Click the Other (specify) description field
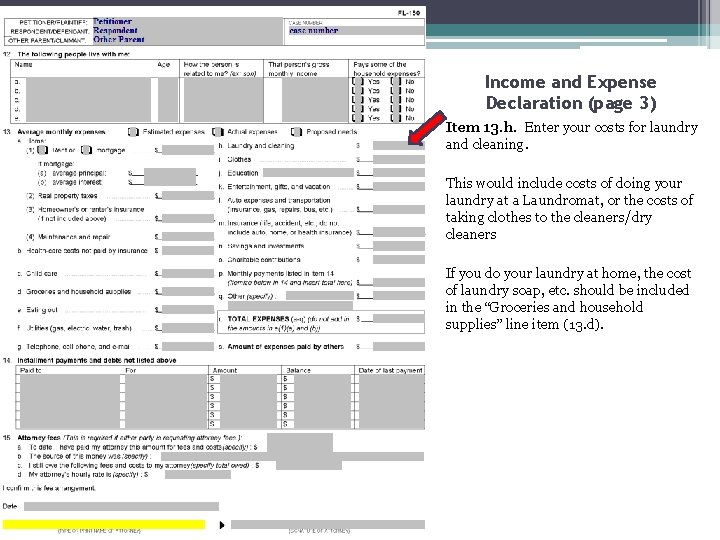 320,296
